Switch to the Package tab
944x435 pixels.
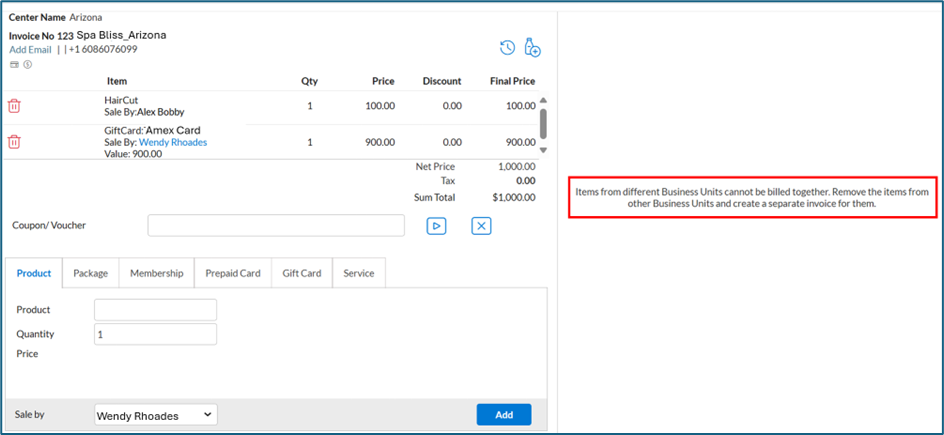[x=90, y=273]
